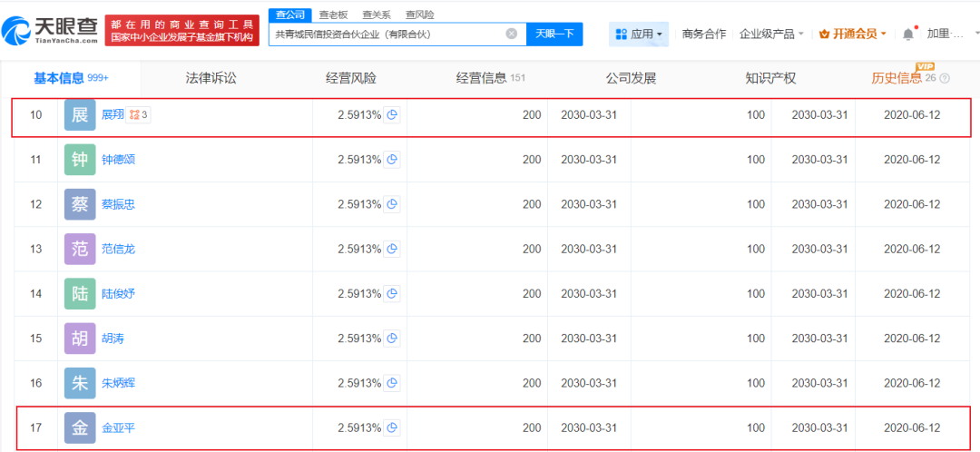Select row number 17 cell

(36, 427)
